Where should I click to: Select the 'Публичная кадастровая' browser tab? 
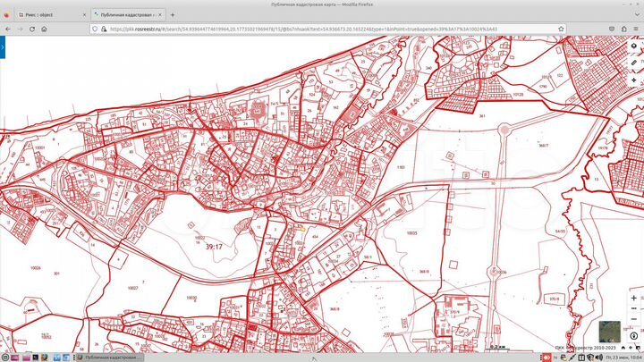131,16
